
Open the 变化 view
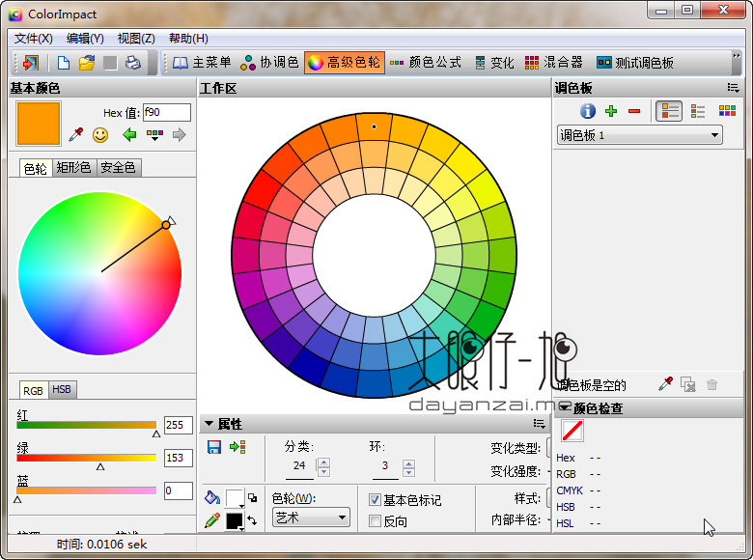pos(494,63)
